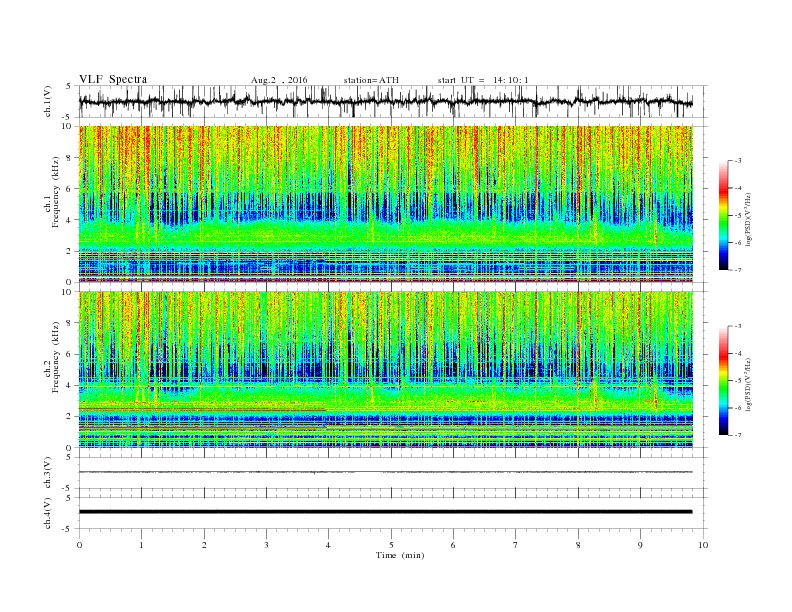This screenshot has height=612, width=792.
Task: Click the "5" volt tick of ch.3 waveform
Action: pyautogui.click(x=69, y=457)
